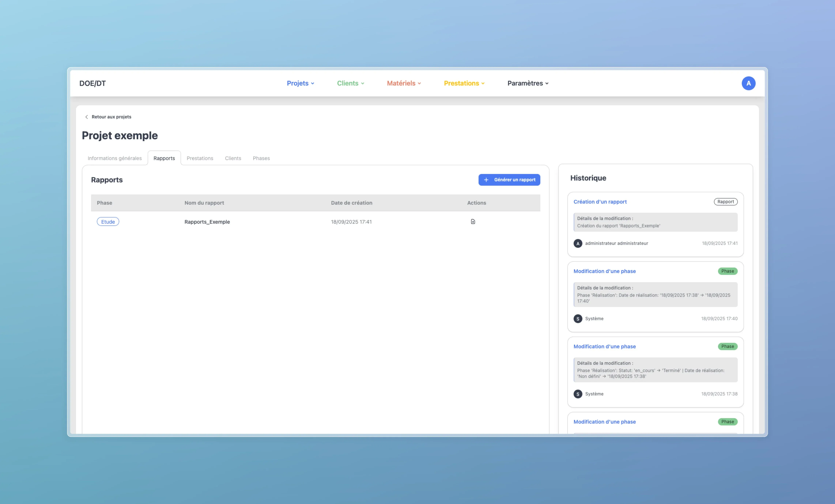
Task: Expand the Paramètres menu
Action: coord(528,83)
